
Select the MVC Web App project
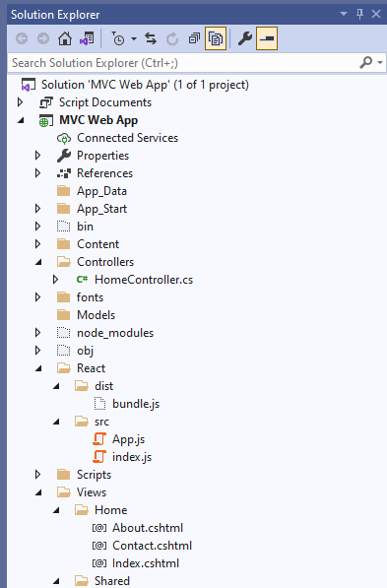98,120
